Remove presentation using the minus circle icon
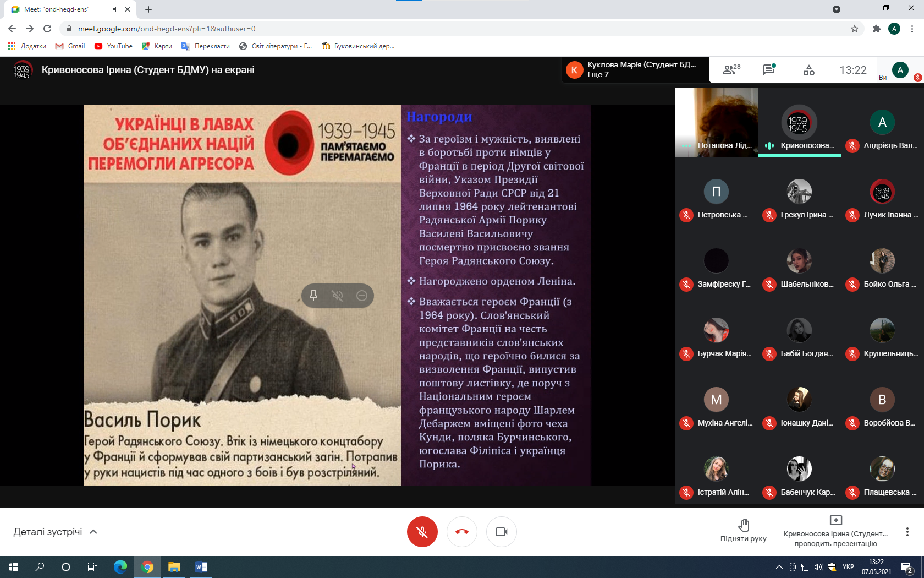The height and width of the screenshot is (578, 924). [x=362, y=296]
